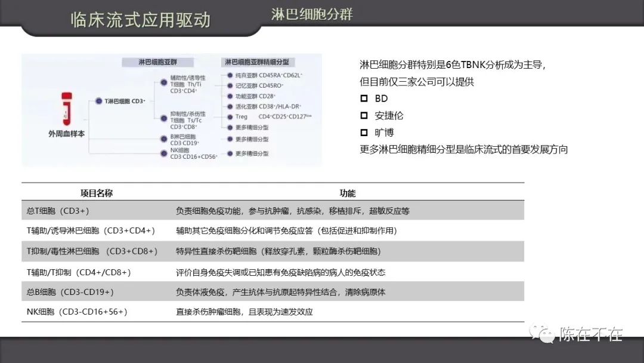Check the square box next to BD
This screenshot has width=644, height=363.
tap(364, 99)
